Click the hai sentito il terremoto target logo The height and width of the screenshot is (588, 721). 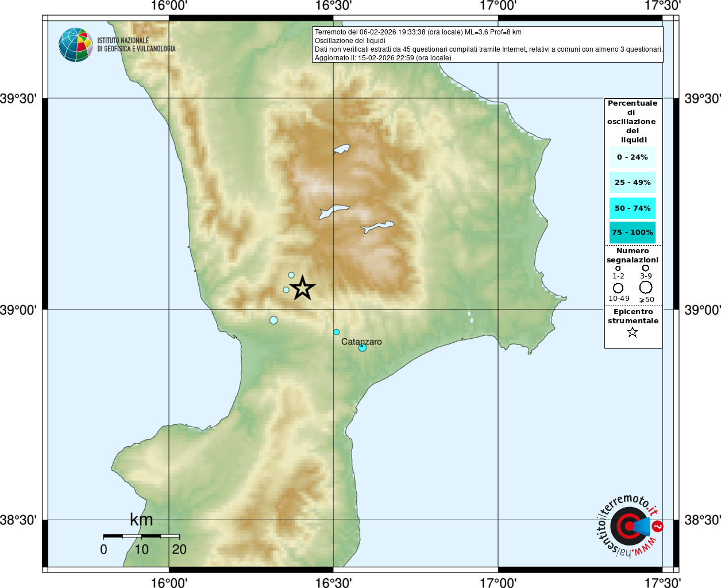click(x=628, y=526)
